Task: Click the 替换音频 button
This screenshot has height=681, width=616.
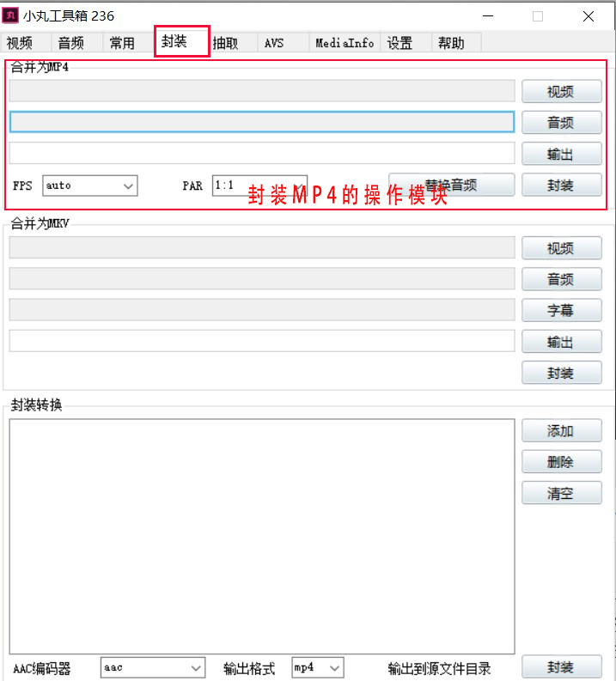Action: click(452, 185)
